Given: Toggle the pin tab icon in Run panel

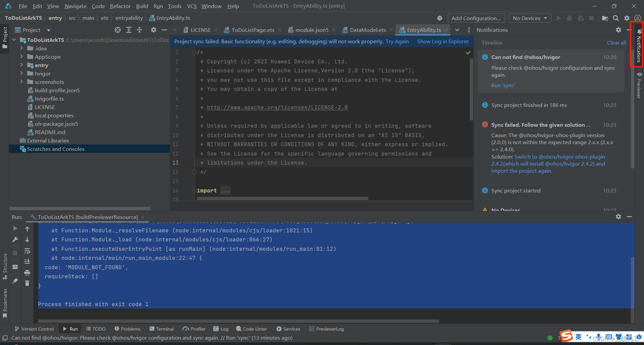Looking at the screenshot, I should (15, 281).
